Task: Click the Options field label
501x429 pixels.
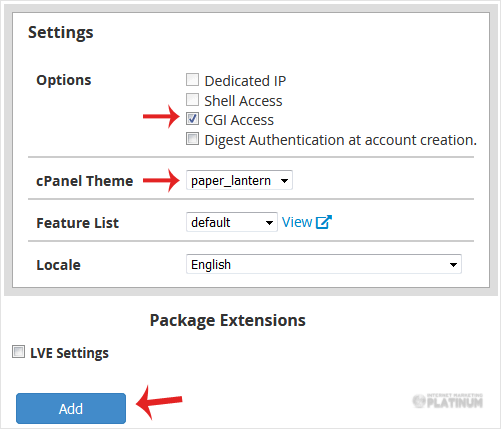Action: coord(64,80)
